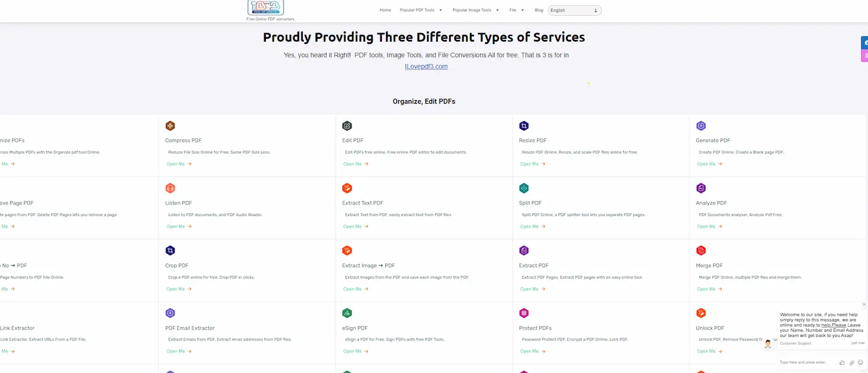The width and height of the screenshot is (868, 373).
Task: Open the emoji picker in chat
Action: (860, 363)
